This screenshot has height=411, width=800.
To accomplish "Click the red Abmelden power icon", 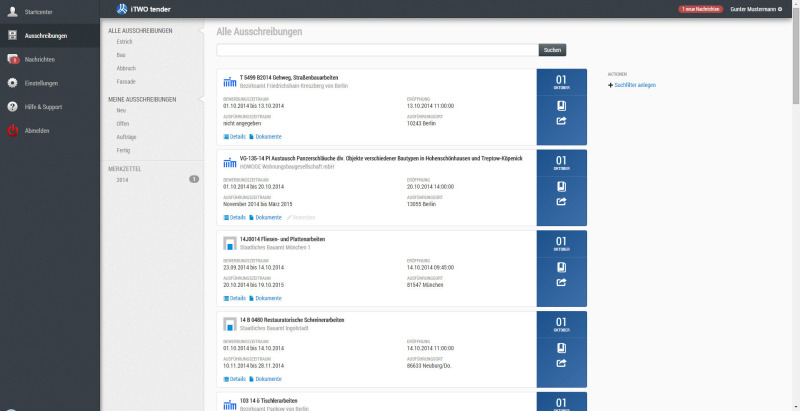I will coord(12,131).
